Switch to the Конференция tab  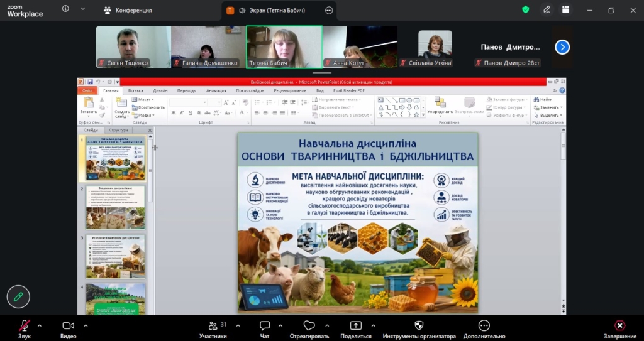(128, 10)
